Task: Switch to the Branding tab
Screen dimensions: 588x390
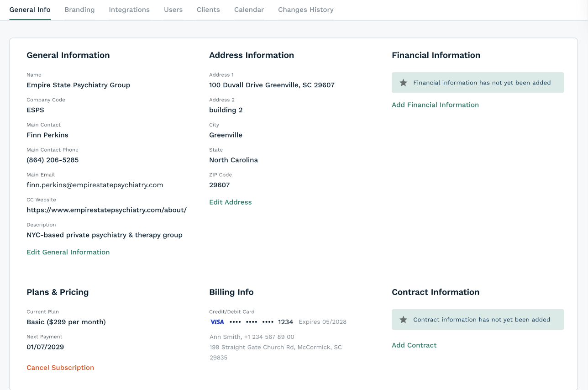Action: (x=79, y=10)
